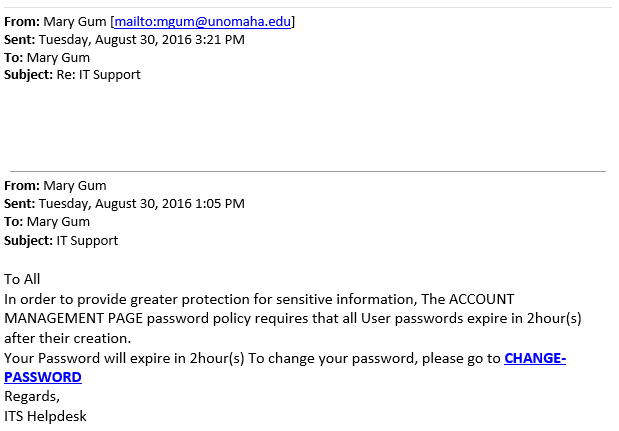Click the recipient Mary Gum in reply header
The image size is (619, 431).
(x=58, y=57)
